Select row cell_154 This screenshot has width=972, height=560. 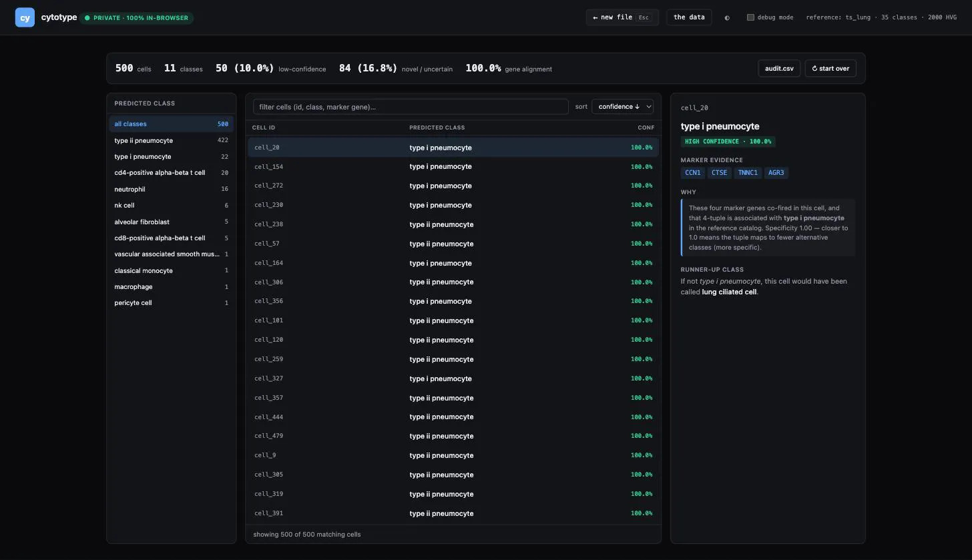point(453,167)
